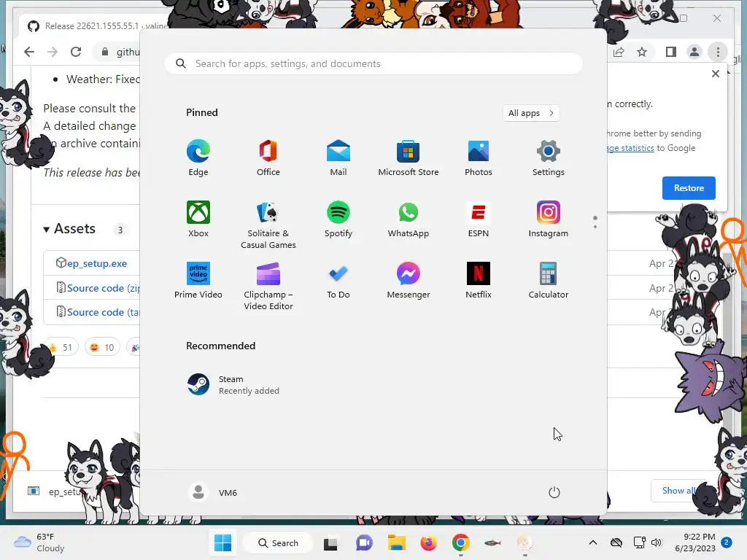
Task: Open Chrome's three-dot menu
Action: pos(718,52)
